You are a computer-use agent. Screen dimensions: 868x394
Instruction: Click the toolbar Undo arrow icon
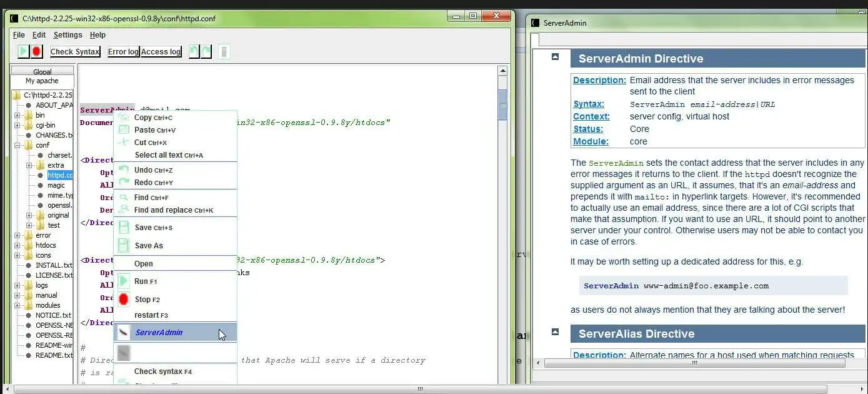click(x=194, y=51)
